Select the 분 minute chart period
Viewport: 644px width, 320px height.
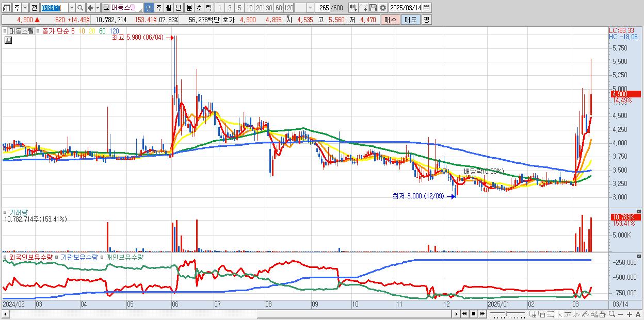[189, 8]
